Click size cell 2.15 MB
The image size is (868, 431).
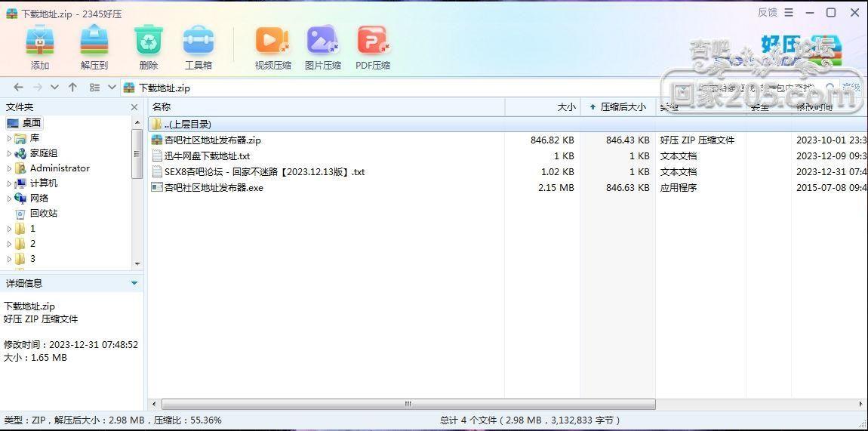pyautogui.click(x=556, y=187)
